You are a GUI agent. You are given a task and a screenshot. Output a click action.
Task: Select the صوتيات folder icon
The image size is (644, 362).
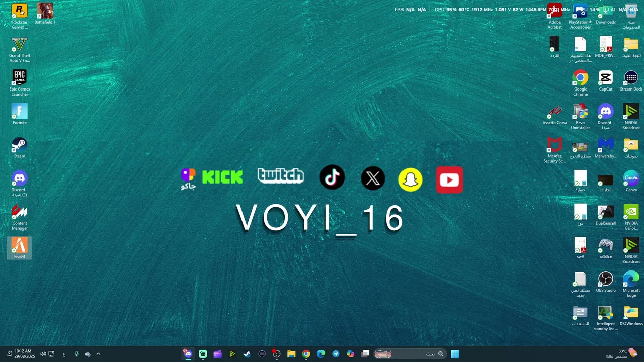click(631, 148)
